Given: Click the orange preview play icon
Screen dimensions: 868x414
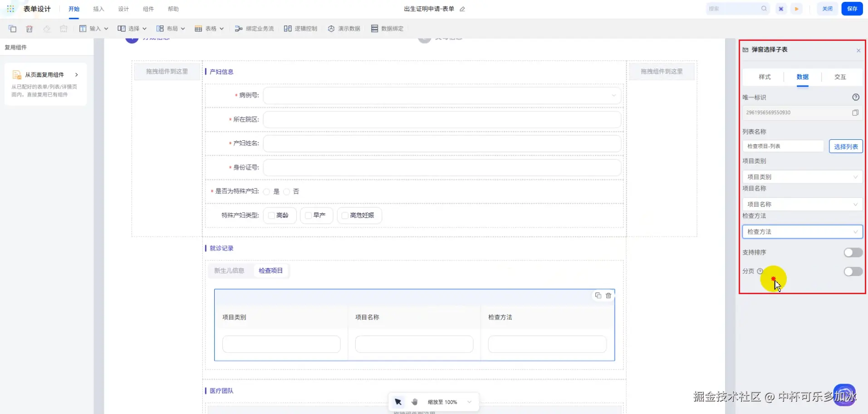Looking at the screenshot, I should [x=796, y=9].
